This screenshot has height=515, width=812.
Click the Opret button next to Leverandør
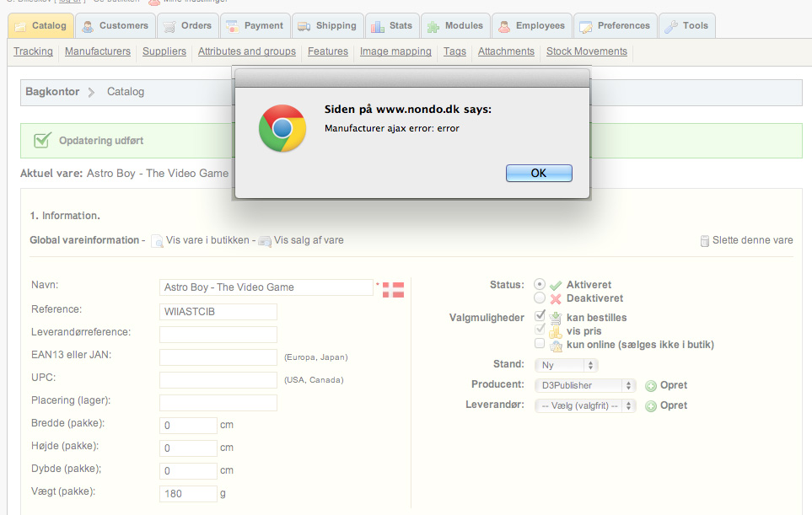coord(666,405)
